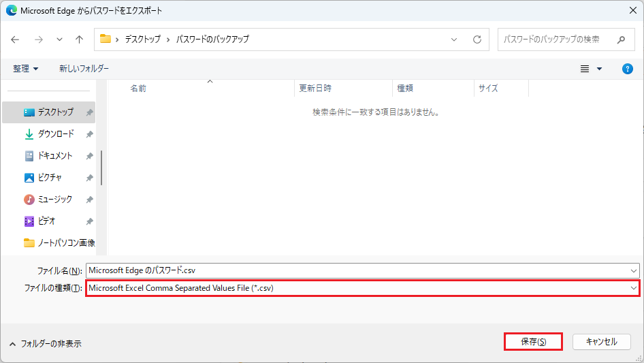Image resolution: width=644 pixels, height=363 pixels.
Task: Open ミュージック in the navigation pane
Action: click(x=48, y=200)
